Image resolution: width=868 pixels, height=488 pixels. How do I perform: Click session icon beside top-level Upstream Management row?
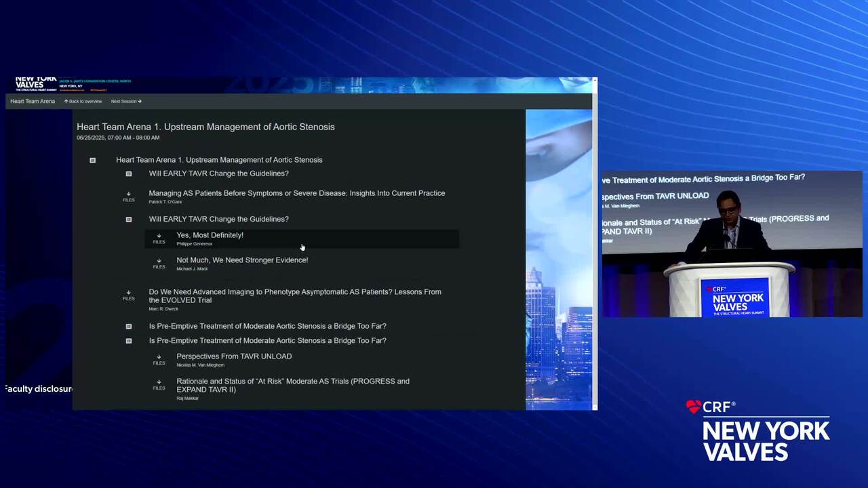[93, 160]
